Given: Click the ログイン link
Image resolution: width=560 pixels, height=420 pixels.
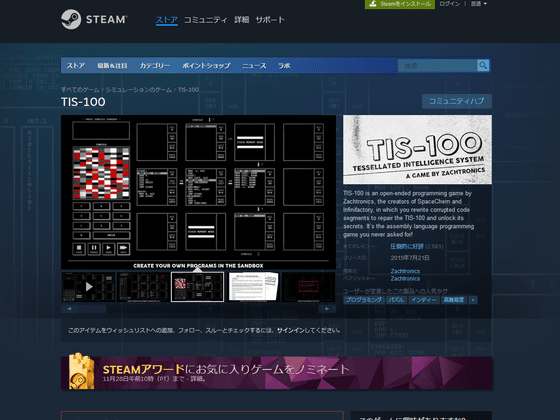Looking at the screenshot, I should (x=450, y=4).
